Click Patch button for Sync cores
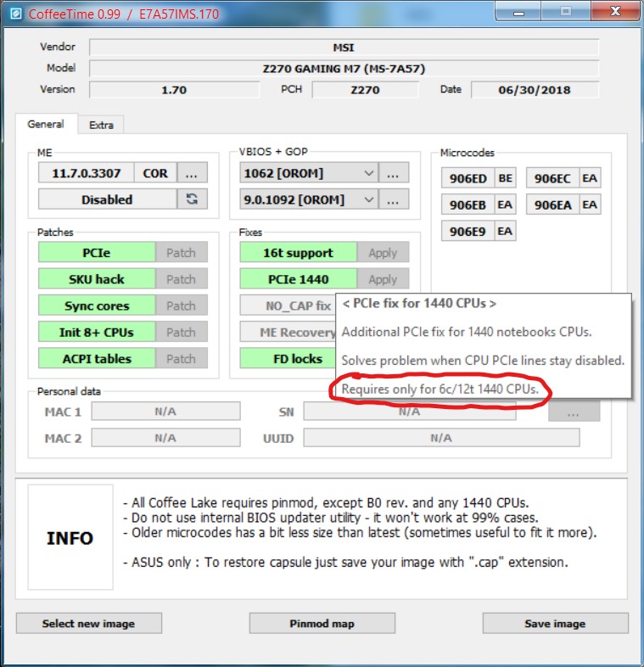The width and height of the screenshot is (644, 667). click(182, 305)
